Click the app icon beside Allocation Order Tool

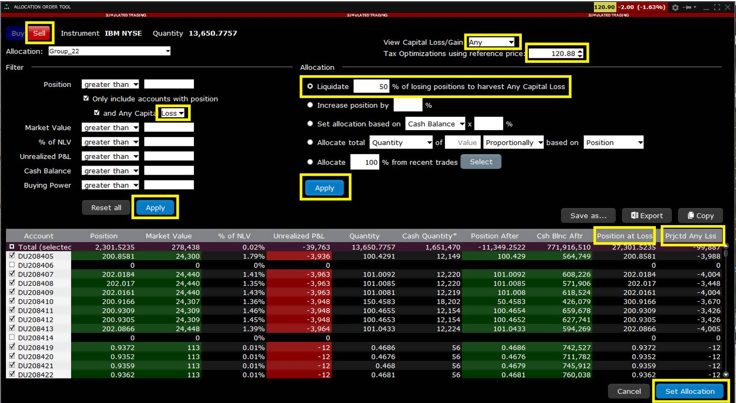coord(6,7)
